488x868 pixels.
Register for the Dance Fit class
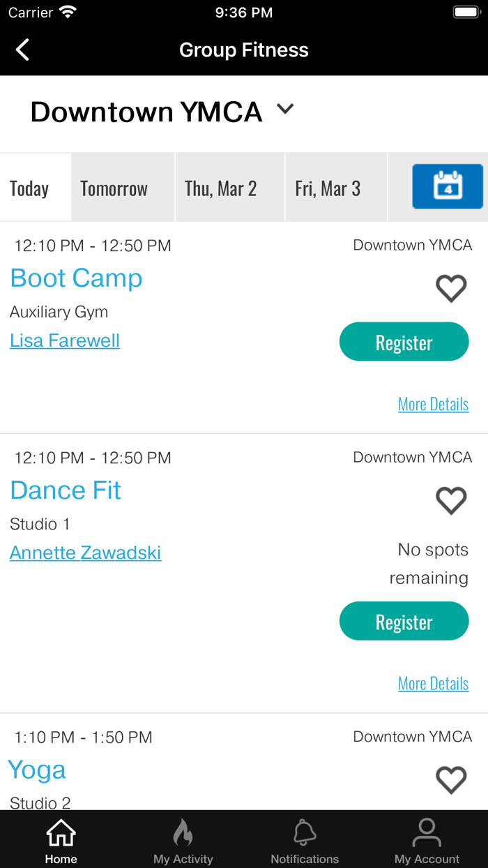(x=404, y=621)
